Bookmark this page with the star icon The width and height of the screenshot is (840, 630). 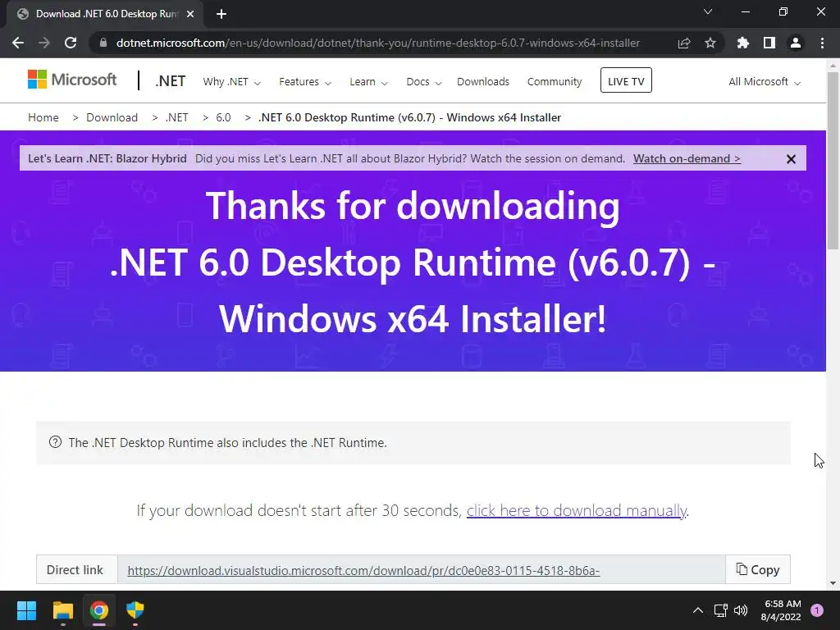point(710,43)
